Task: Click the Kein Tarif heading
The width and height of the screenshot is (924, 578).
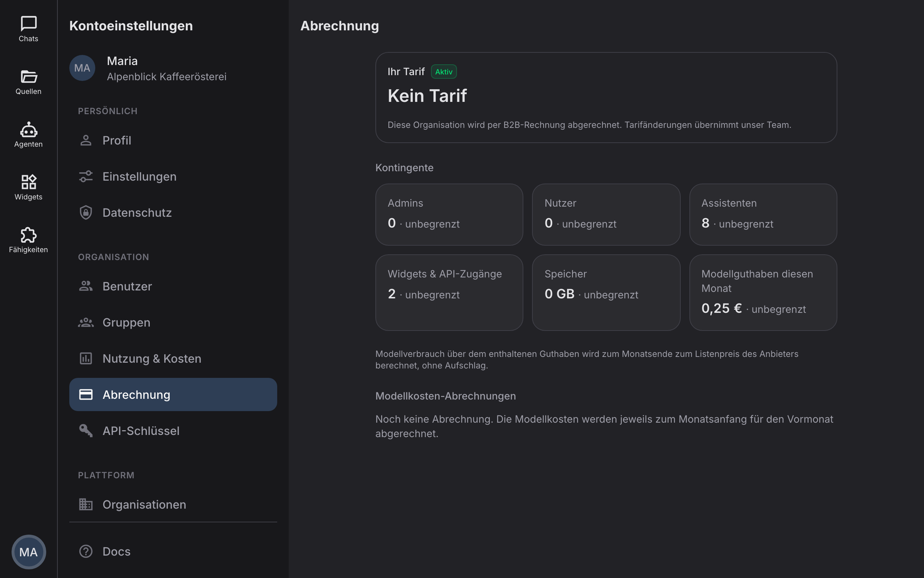Action: [x=427, y=96]
